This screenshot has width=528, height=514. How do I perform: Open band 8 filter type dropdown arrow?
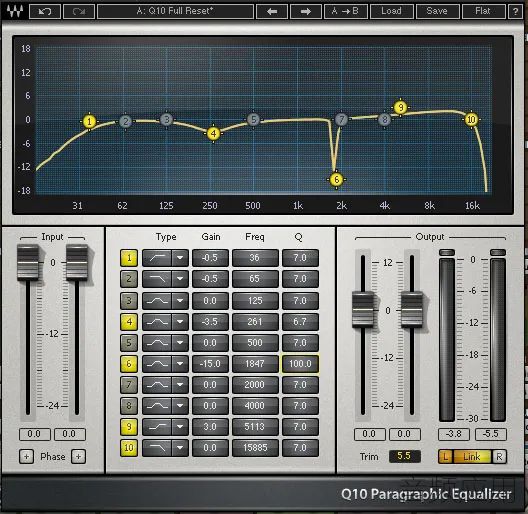[180, 406]
